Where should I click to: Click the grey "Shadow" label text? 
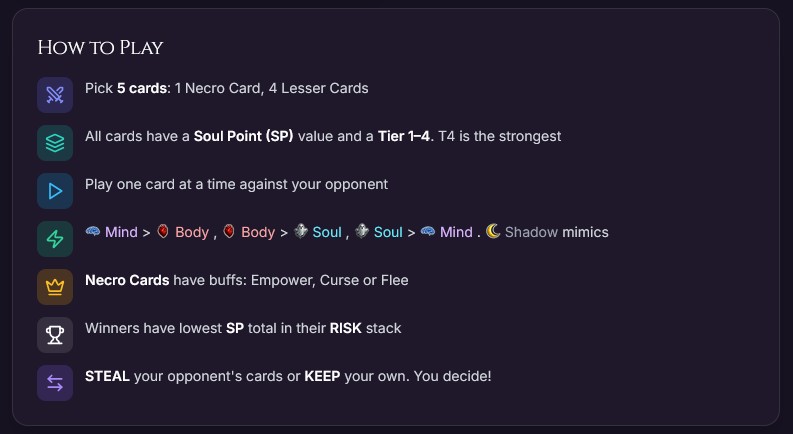[x=531, y=232]
